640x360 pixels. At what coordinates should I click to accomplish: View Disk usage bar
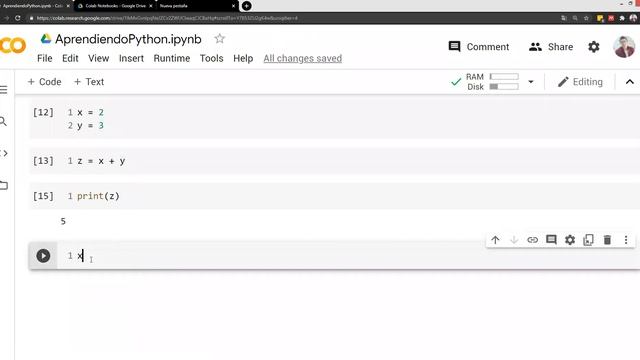tap(504, 87)
